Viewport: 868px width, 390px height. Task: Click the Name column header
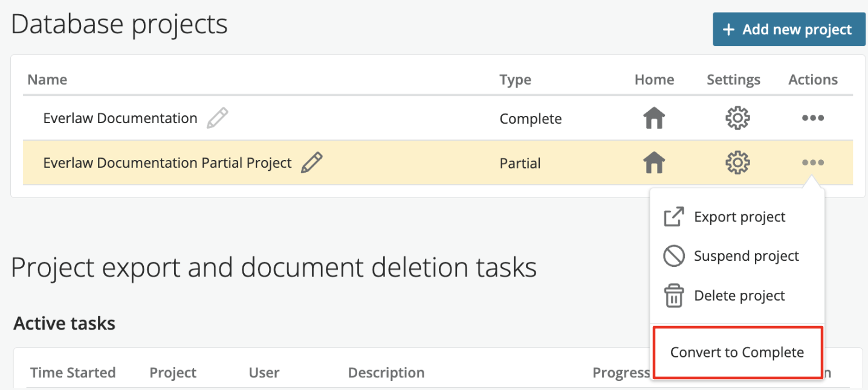(47, 80)
